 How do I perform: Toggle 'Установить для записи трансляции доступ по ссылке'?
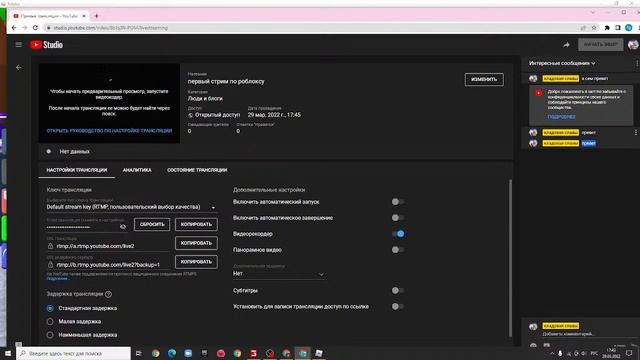pyautogui.click(x=398, y=306)
